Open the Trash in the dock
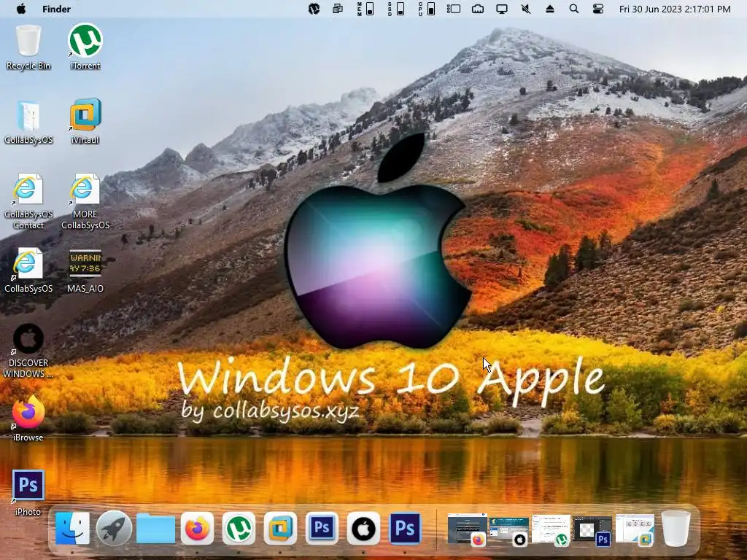The width and height of the screenshot is (747, 560). click(676, 528)
